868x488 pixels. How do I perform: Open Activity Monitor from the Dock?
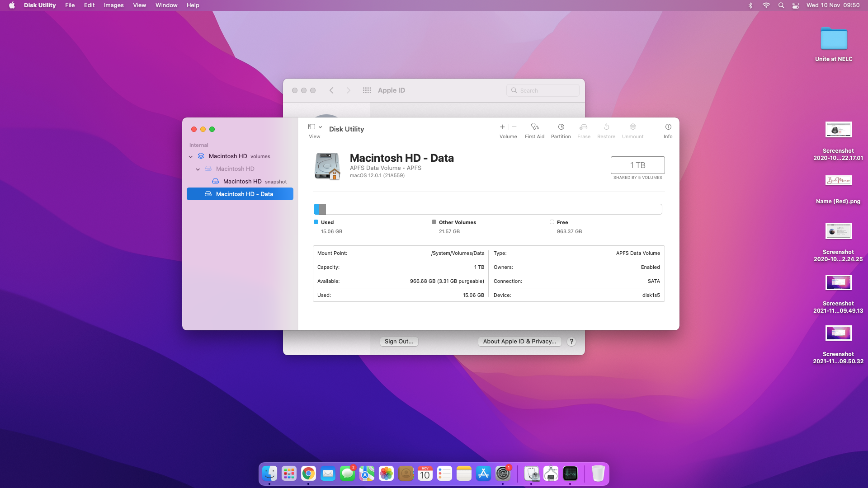point(570,474)
